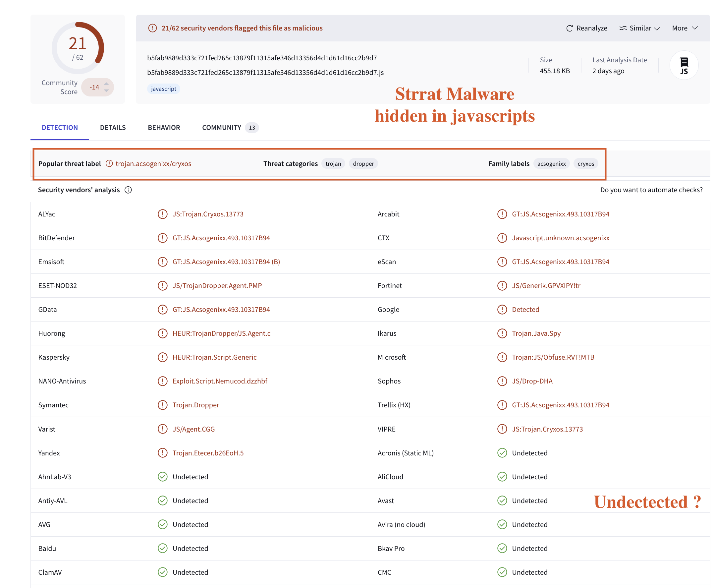Click the warning icon beside Kaspersky detection
Image resolution: width=713 pixels, height=588 pixels.
(162, 357)
